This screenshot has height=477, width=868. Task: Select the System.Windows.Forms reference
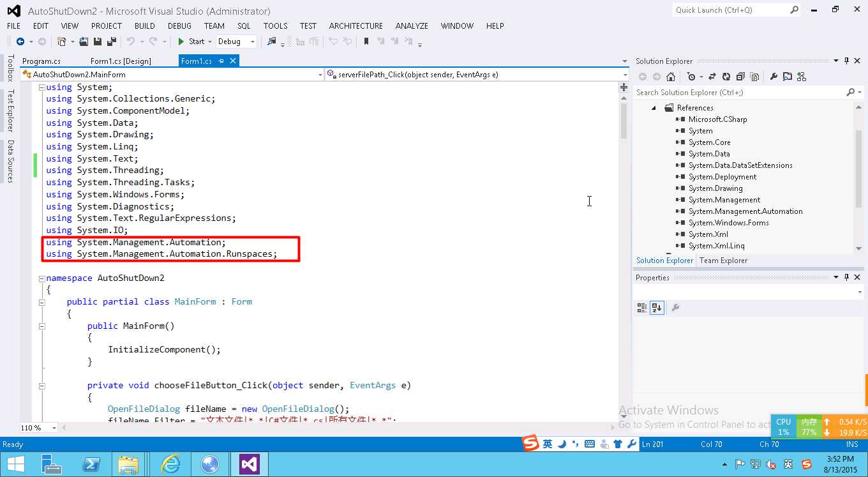(728, 223)
